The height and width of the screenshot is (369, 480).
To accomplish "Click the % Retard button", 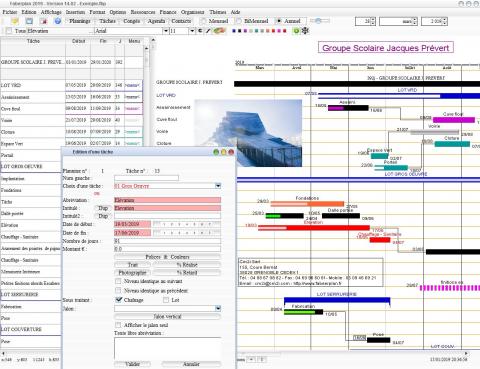I will pos(187,273).
